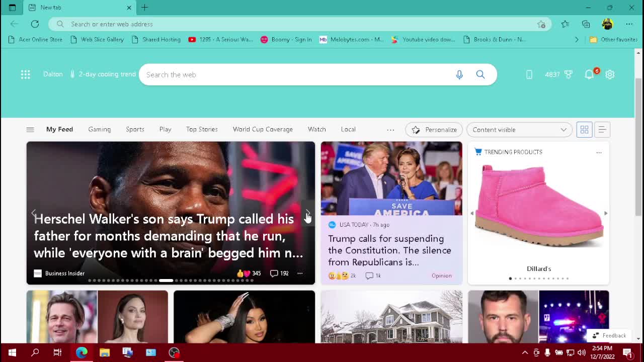The width and height of the screenshot is (644, 362).
Task: Open the feed hamburger menu
Action: (x=30, y=130)
